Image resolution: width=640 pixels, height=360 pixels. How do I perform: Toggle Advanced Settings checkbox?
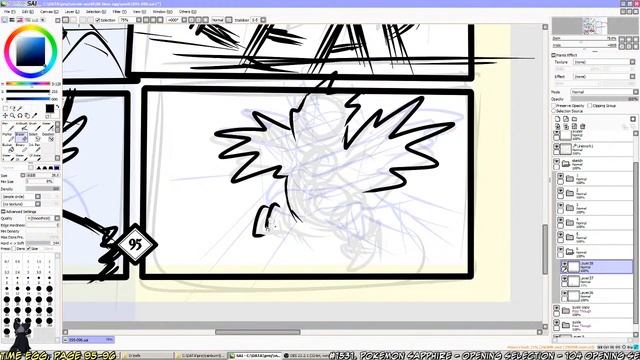click(3, 211)
